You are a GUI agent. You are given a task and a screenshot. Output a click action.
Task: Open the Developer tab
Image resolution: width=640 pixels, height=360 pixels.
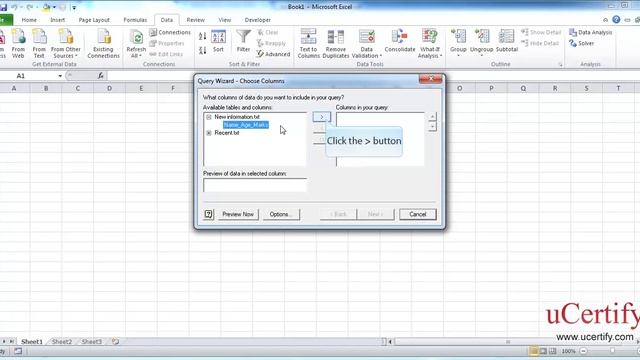pos(258,20)
